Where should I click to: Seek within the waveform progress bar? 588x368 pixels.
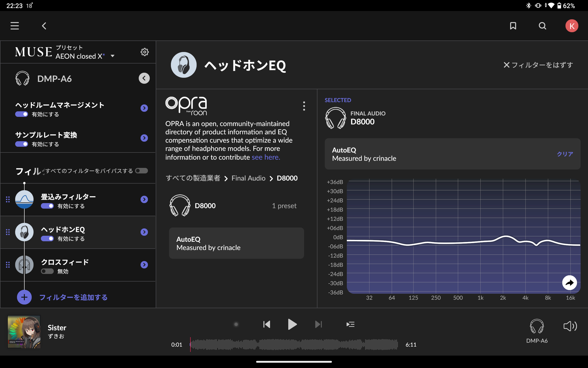(x=294, y=344)
